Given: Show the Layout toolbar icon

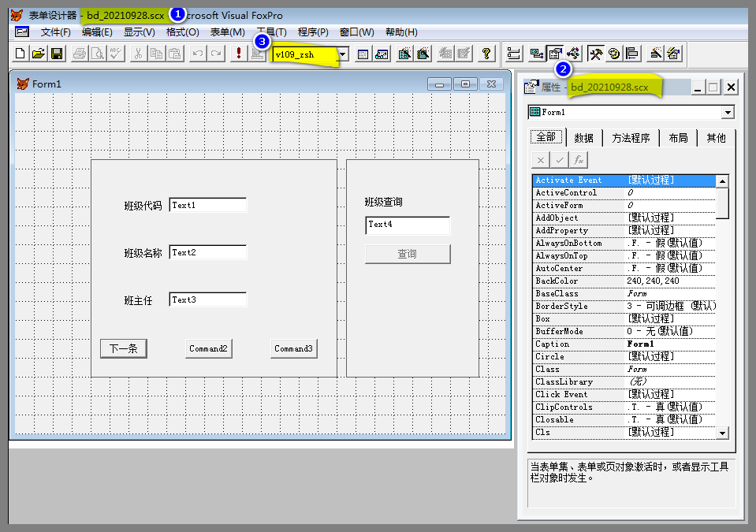Looking at the screenshot, I should [x=632, y=54].
